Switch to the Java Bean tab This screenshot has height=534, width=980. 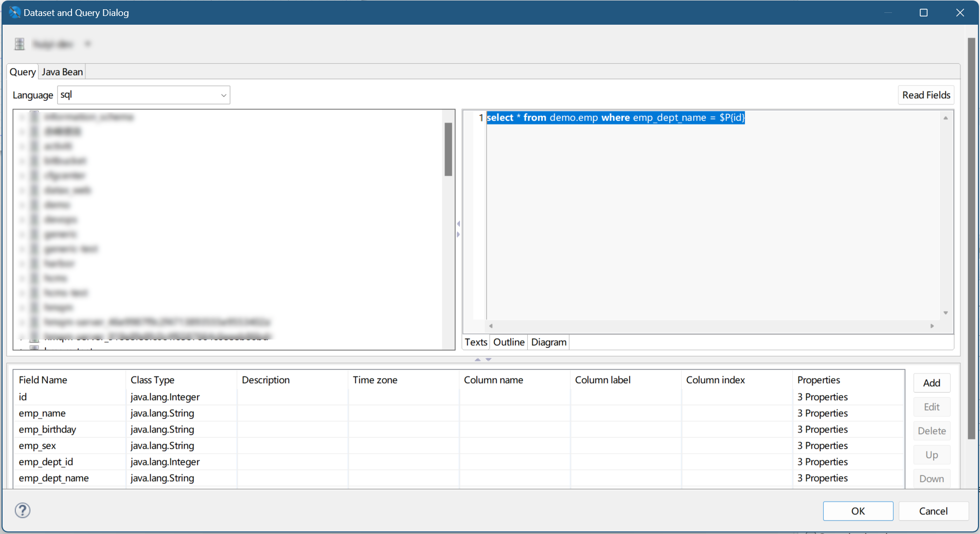[x=62, y=72]
